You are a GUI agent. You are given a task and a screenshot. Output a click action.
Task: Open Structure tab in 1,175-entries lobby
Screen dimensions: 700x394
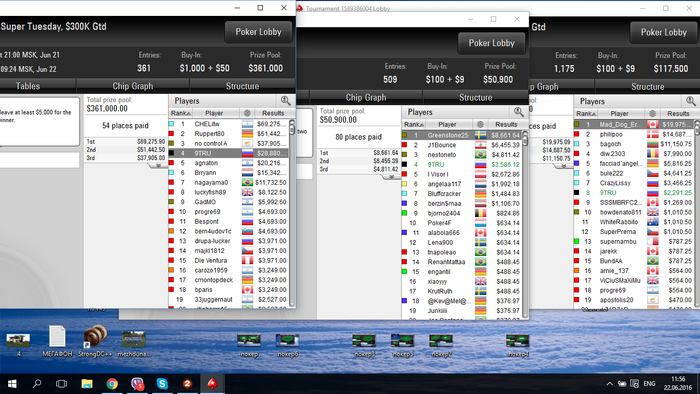click(x=647, y=87)
